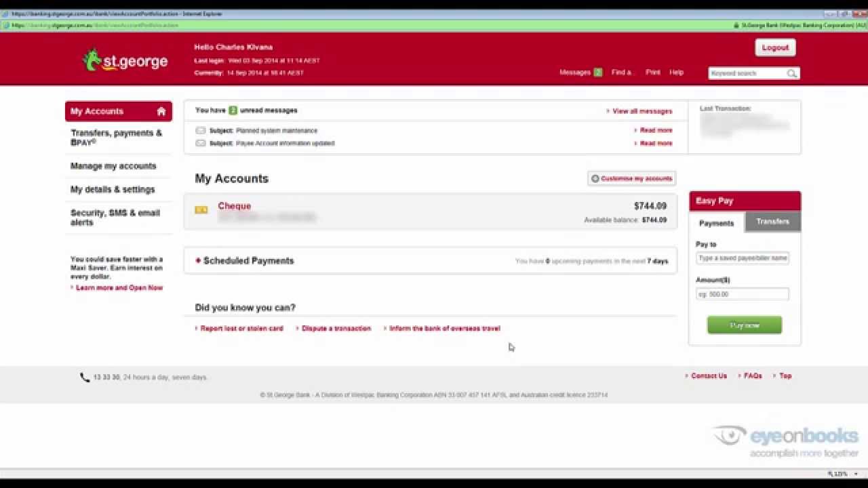Click Report lost or stolen card
The height and width of the screenshot is (488, 868).
tap(241, 329)
